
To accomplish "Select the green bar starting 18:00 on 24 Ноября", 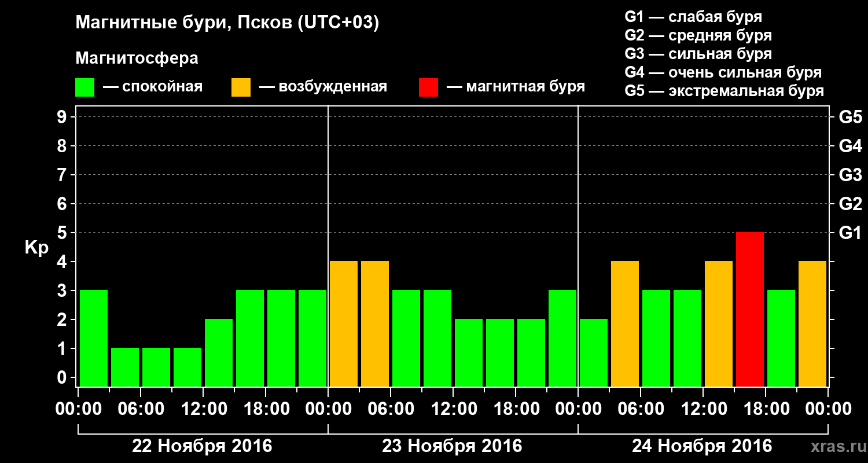I will point(781,338).
